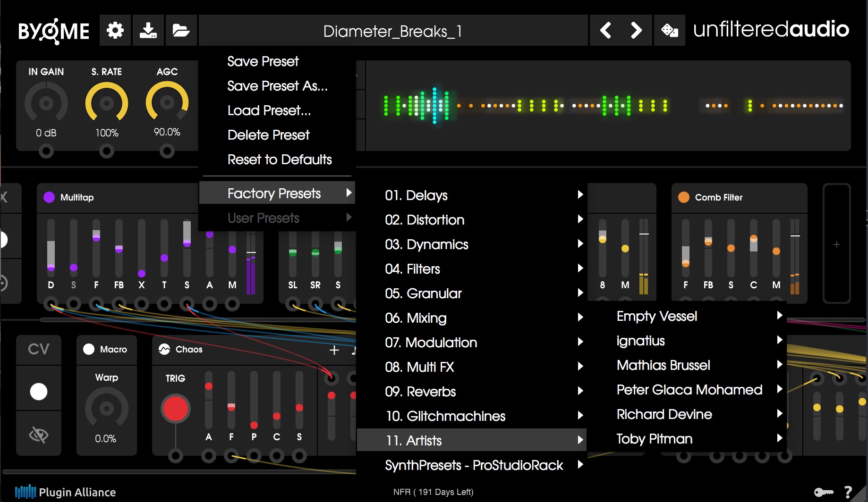Expand the 05. Granular category
Viewport: 868px width, 502px height.
472,293
